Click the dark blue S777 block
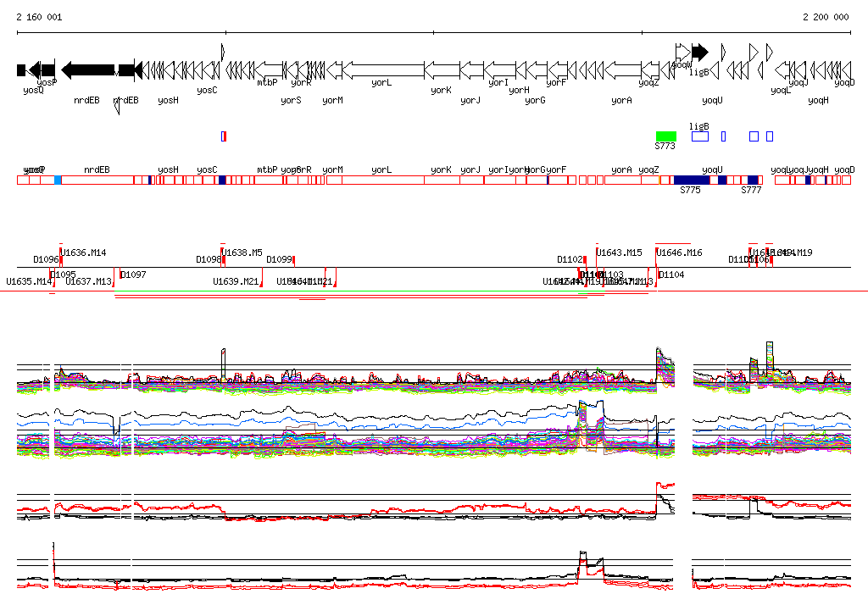Viewport: 868px width, 605px height. [753, 180]
